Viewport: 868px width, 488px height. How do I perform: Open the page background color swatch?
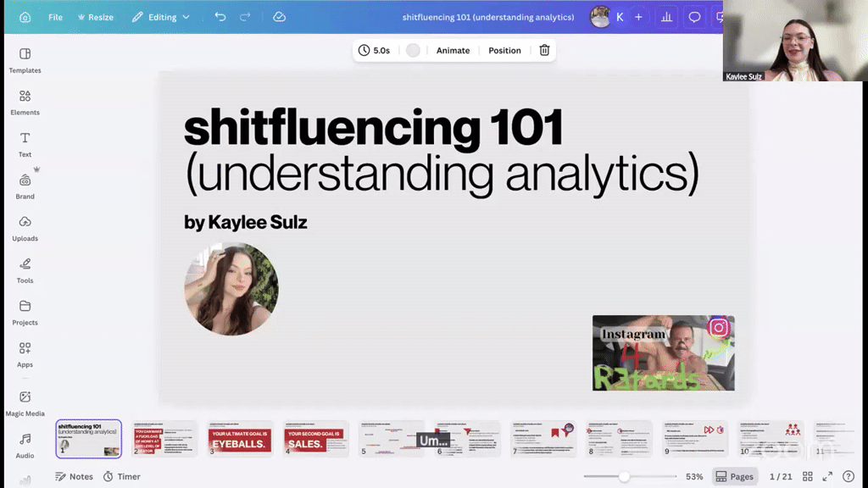(413, 50)
